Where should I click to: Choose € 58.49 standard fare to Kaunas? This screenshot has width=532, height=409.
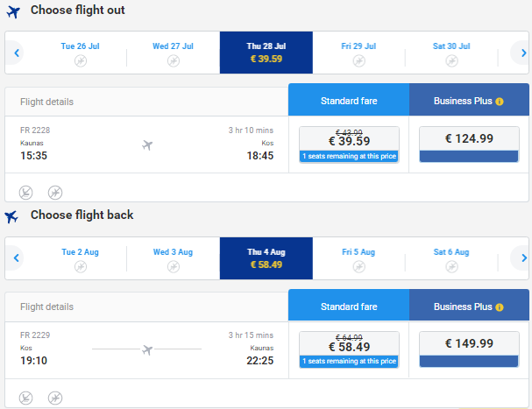[349, 349]
